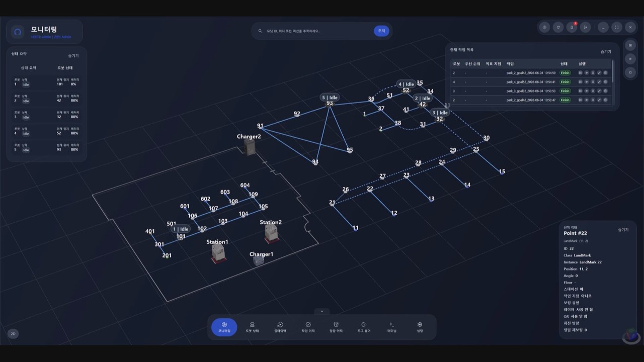Screen dimensions: 644x362
Task: Open the 설정 tab with gear icon
Action: click(420, 327)
